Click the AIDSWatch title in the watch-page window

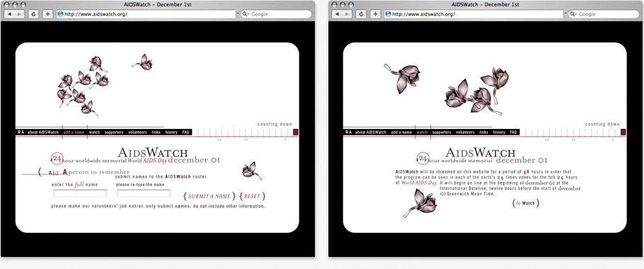[480, 152]
